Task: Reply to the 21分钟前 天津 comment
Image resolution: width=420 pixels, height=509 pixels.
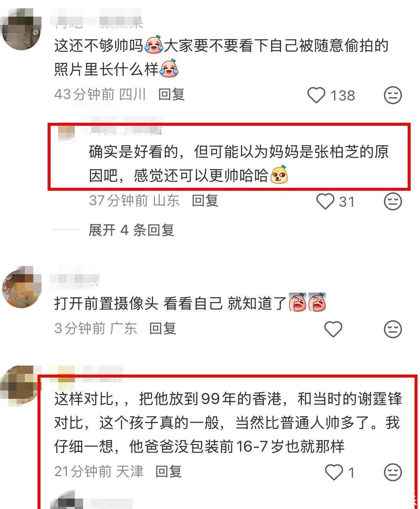Action: (168, 471)
